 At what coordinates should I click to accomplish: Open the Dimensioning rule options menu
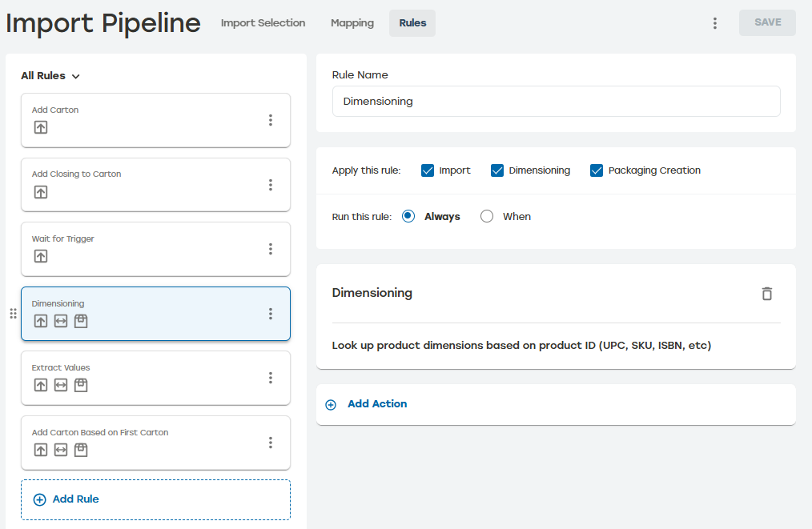(x=271, y=314)
